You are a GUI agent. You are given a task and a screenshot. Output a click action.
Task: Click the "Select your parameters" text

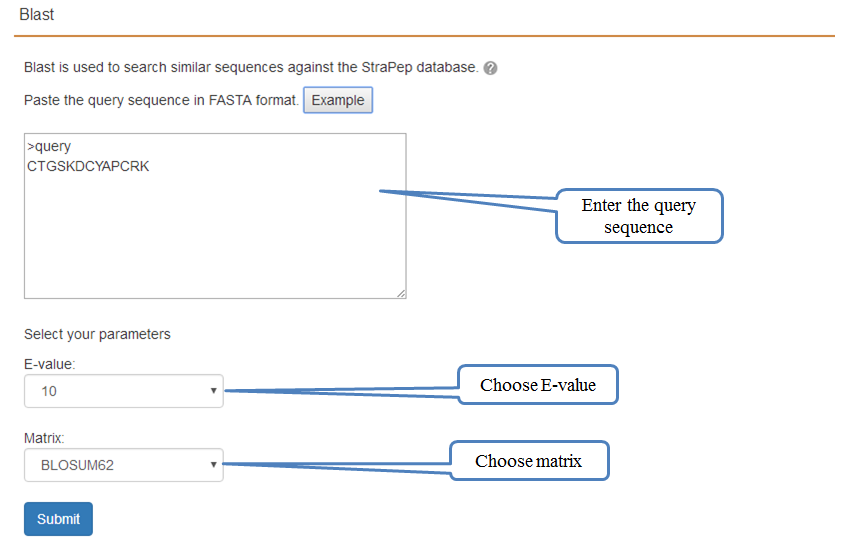[97, 334]
